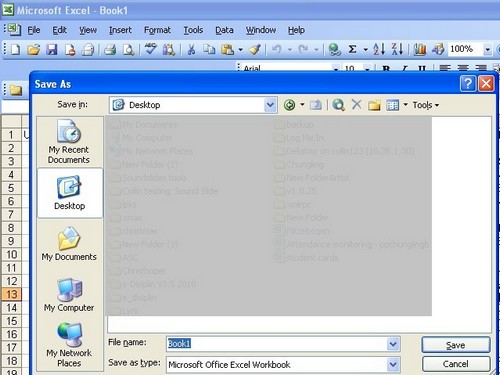Open the Help menu

(x=296, y=30)
